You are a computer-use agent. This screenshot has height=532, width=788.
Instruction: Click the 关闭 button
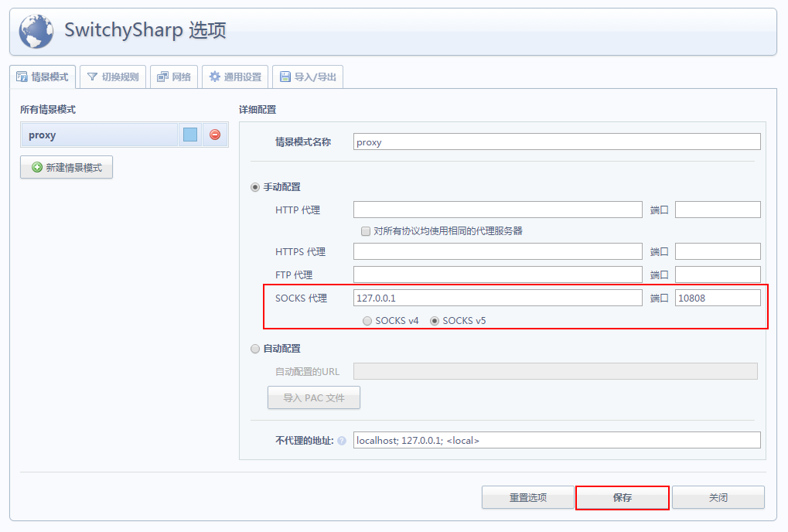(718, 497)
